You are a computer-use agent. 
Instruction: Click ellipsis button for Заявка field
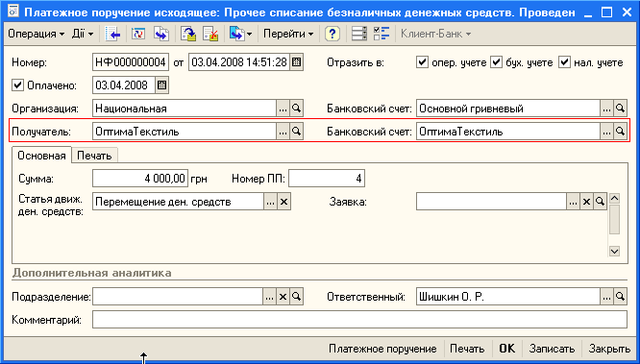pos(573,202)
